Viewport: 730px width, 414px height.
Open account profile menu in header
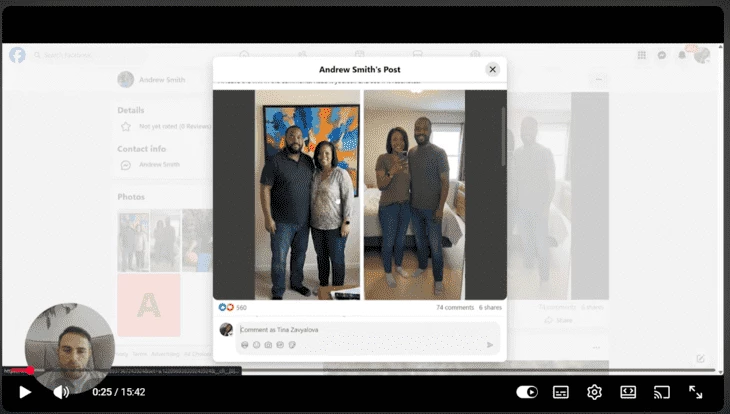(703, 55)
